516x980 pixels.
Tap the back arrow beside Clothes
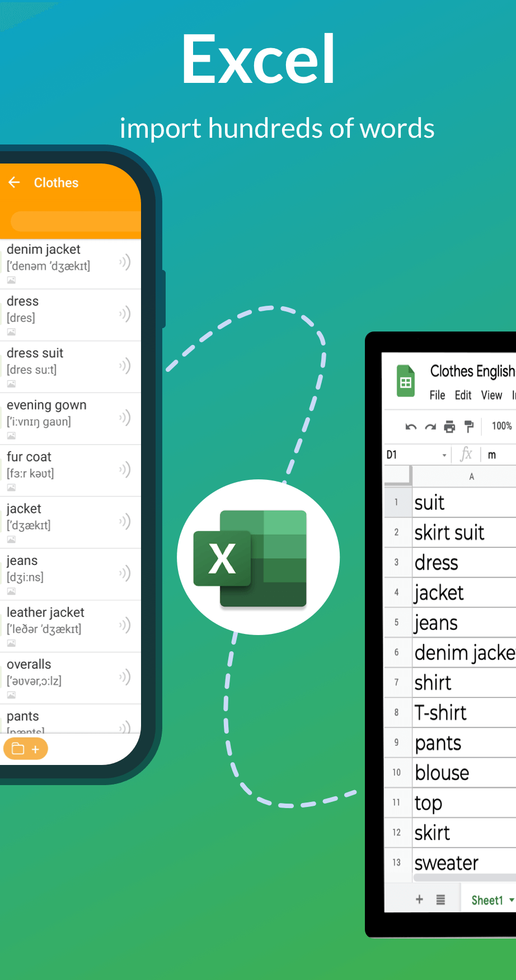[x=15, y=183]
